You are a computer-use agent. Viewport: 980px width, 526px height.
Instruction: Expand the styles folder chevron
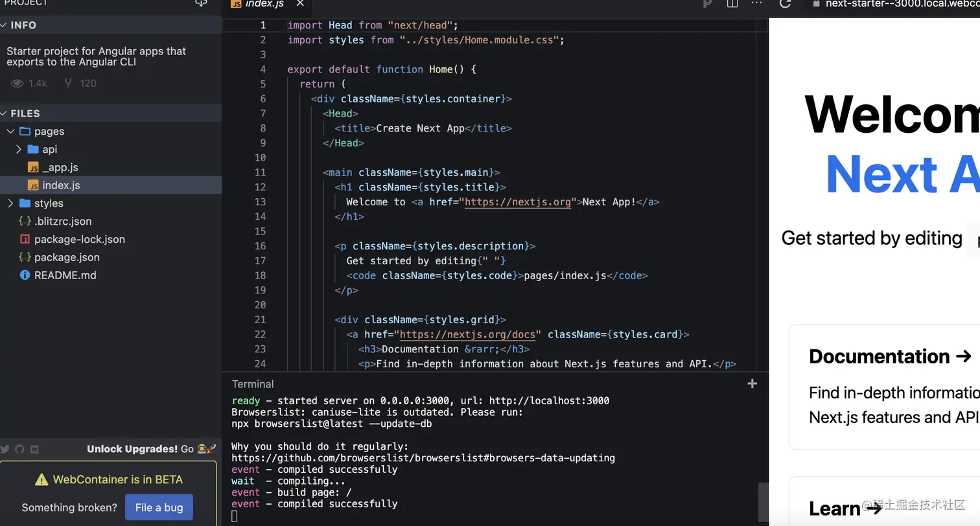tap(10, 203)
